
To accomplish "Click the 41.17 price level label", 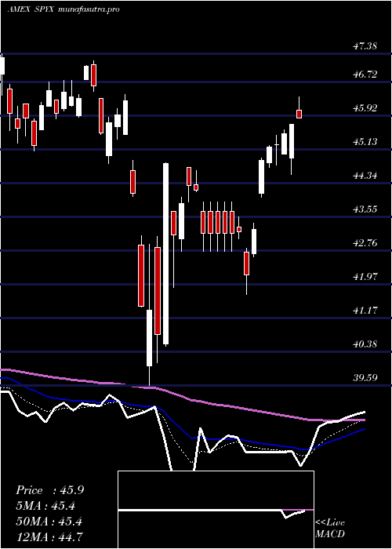I will coord(365,311).
